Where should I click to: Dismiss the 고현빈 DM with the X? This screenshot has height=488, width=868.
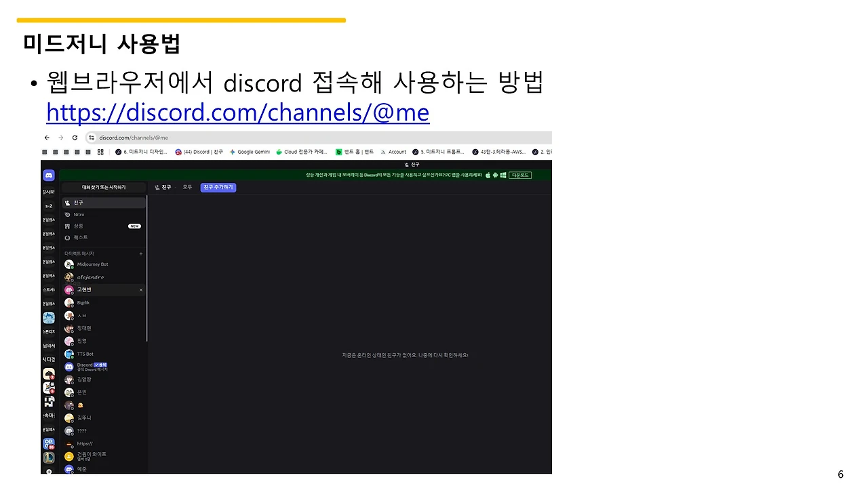tap(141, 290)
